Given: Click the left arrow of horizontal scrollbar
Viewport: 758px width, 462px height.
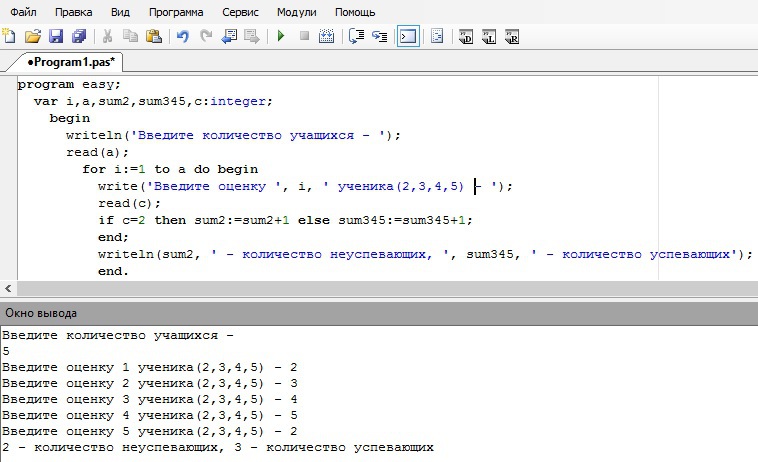Looking at the screenshot, I should click(x=8, y=287).
